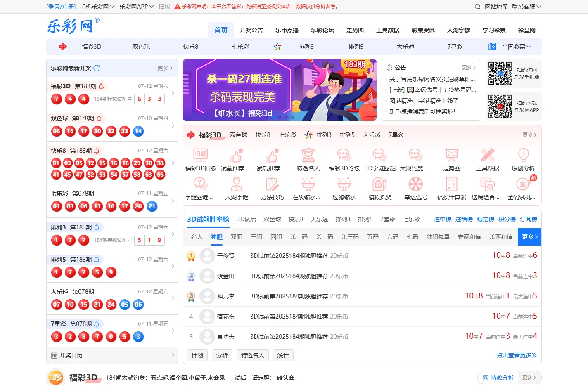Open 干修贤 recommendation row
Image resolution: width=588 pixels, height=385 pixels.
coord(362,256)
